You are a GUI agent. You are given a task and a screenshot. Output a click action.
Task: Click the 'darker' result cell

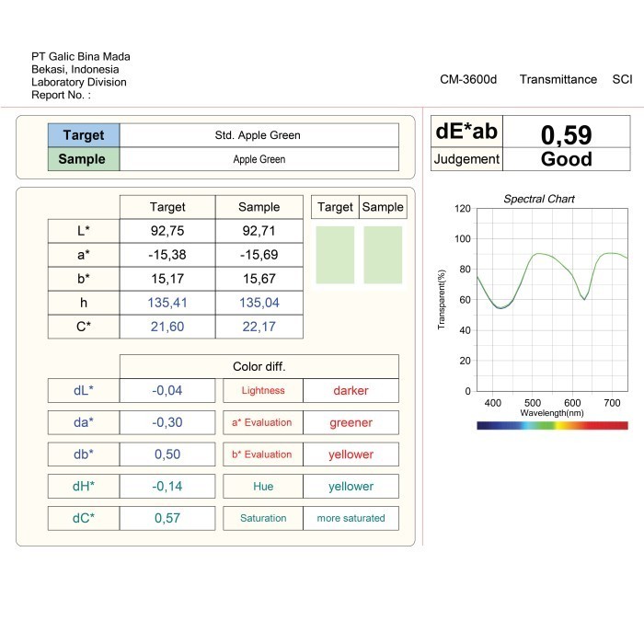[351, 390]
